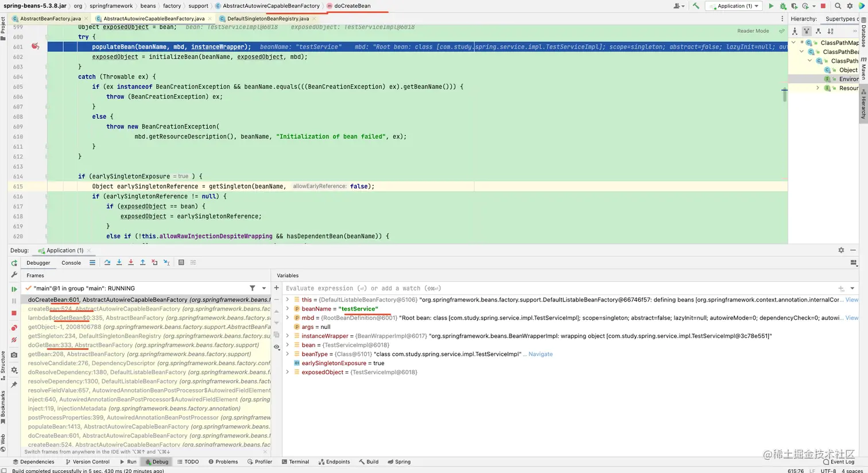Open View Breakpoints icon

point(14,328)
